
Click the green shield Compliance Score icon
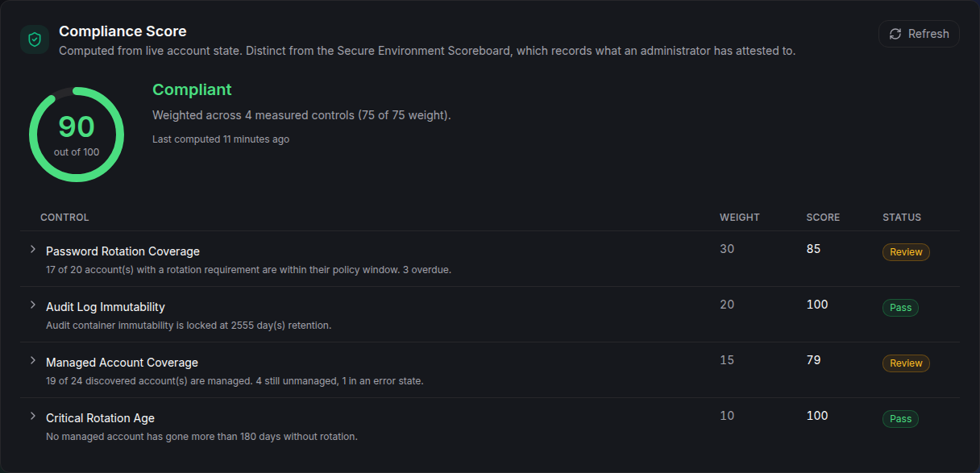tap(35, 39)
